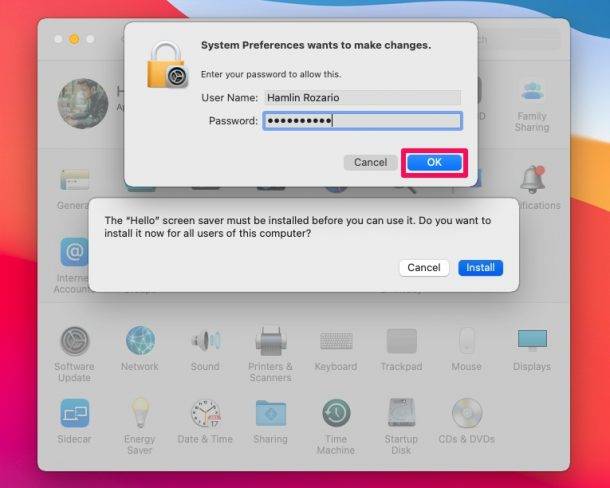Click the padlock icon in password dialog

(168, 65)
